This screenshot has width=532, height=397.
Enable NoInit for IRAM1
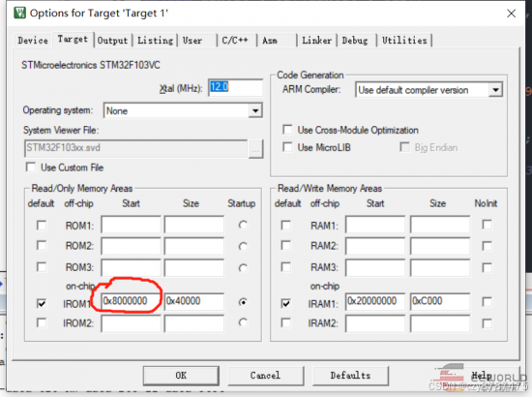(x=487, y=301)
